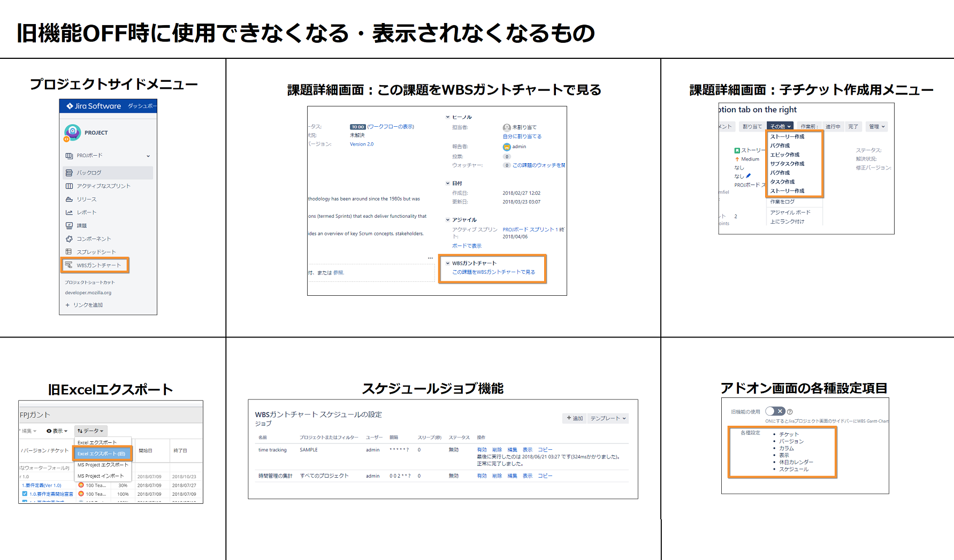Image resolution: width=954 pixels, height=560 pixels.
Task: Click the eye icon on 表示 menu
Action: point(49,431)
